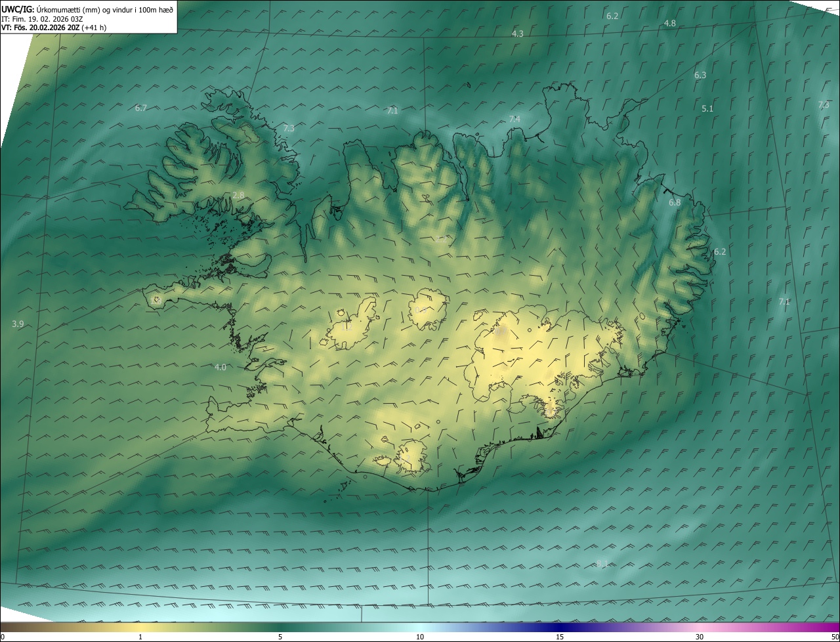Click the 4.3 precipitation value label
Image resolution: width=840 pixels, height=642 pixels.
tap(518, 33)
